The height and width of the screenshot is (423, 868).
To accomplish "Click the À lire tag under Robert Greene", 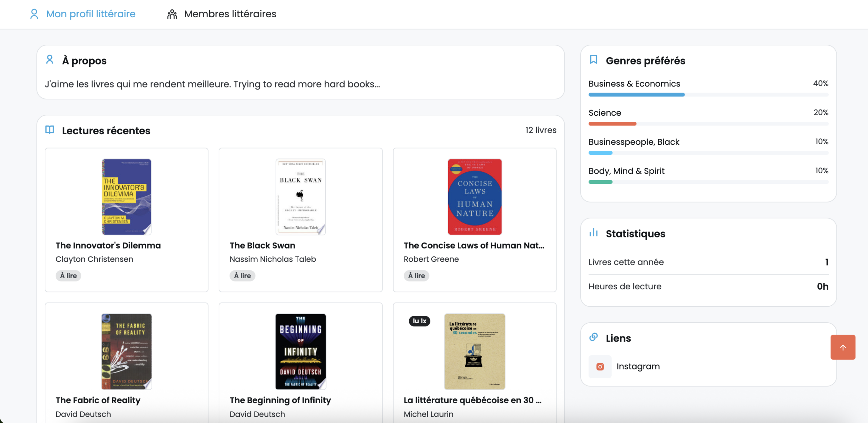I will 416,275.
